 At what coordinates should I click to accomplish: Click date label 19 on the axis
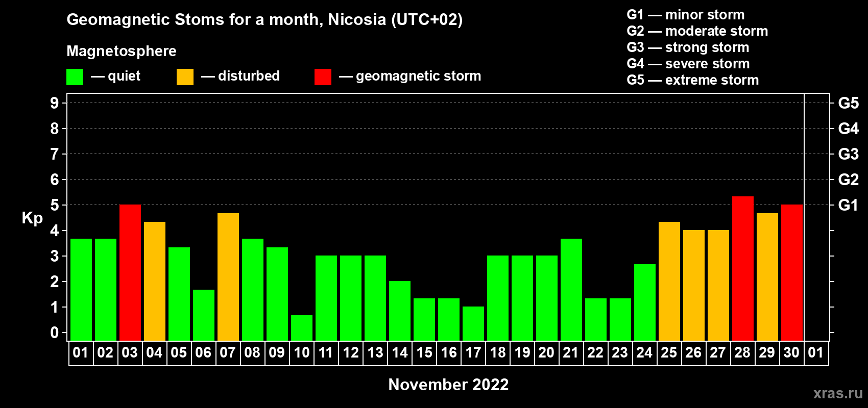tap(522, 352)
